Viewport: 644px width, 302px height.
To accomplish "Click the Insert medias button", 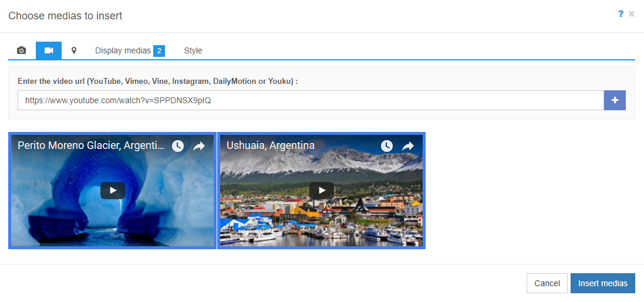I will pyautogui.click(x=603, y=283).
